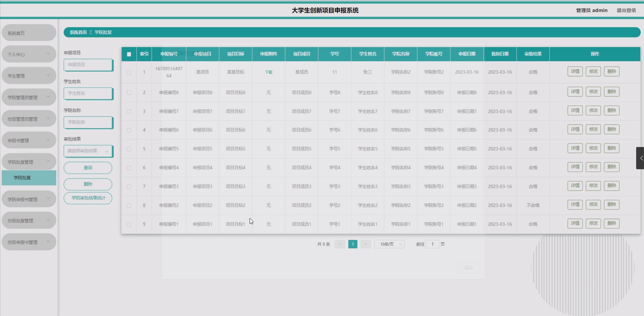Click 修改 button for row 5

coord(593,148)
